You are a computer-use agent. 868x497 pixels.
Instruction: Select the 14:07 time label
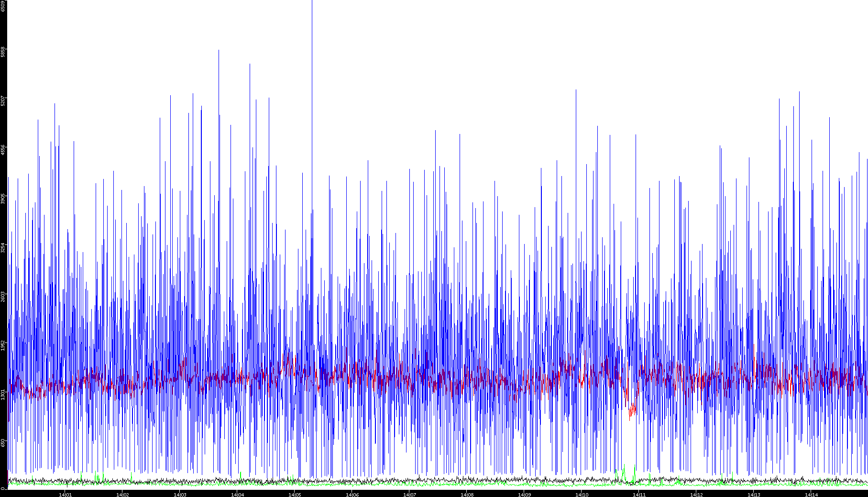pos(409,494)
